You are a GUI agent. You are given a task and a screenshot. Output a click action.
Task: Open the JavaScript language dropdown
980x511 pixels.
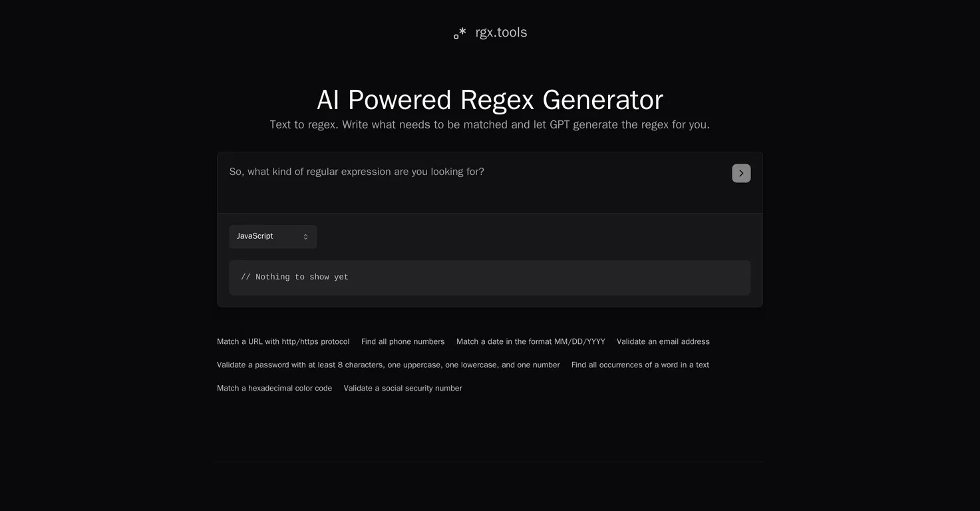(273, 237)
